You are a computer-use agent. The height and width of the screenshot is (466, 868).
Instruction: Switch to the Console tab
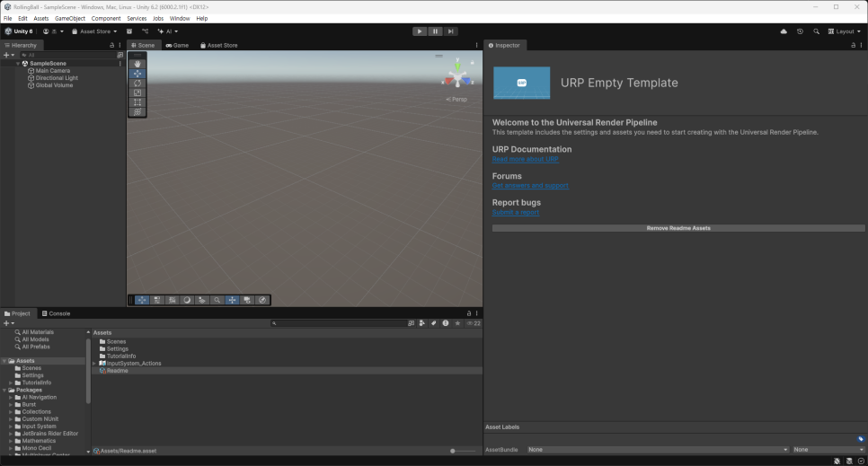[x=56, y=313]
